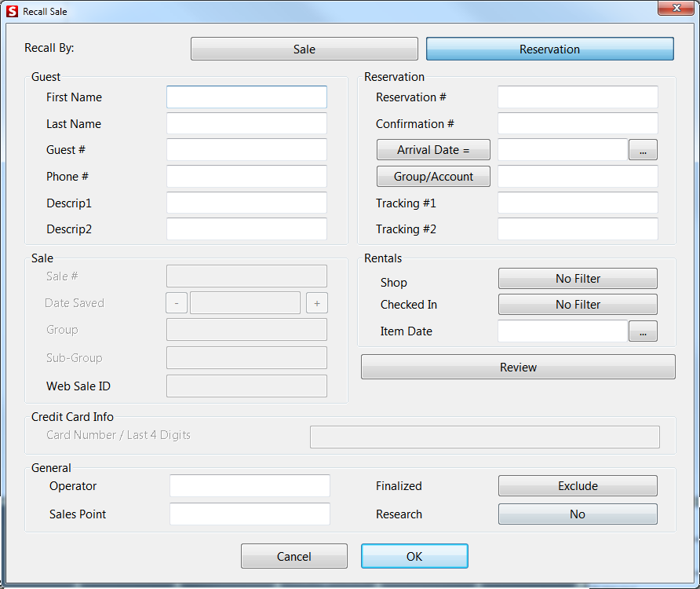The height and width of the screenshot is (589, 700).
Task: Toggle Finalized from Exclude
Action: pyautogui.click(x=578, y=485)
